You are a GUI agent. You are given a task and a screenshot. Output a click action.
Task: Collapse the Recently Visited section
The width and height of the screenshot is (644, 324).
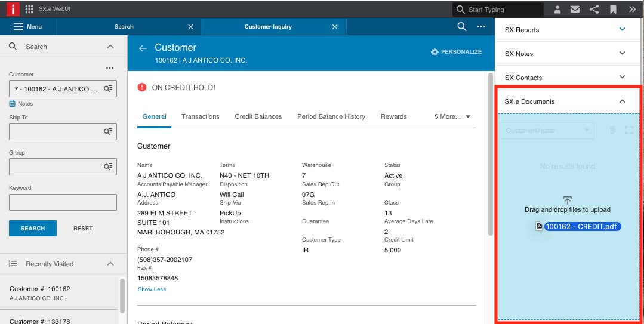[x=110, y=264]
